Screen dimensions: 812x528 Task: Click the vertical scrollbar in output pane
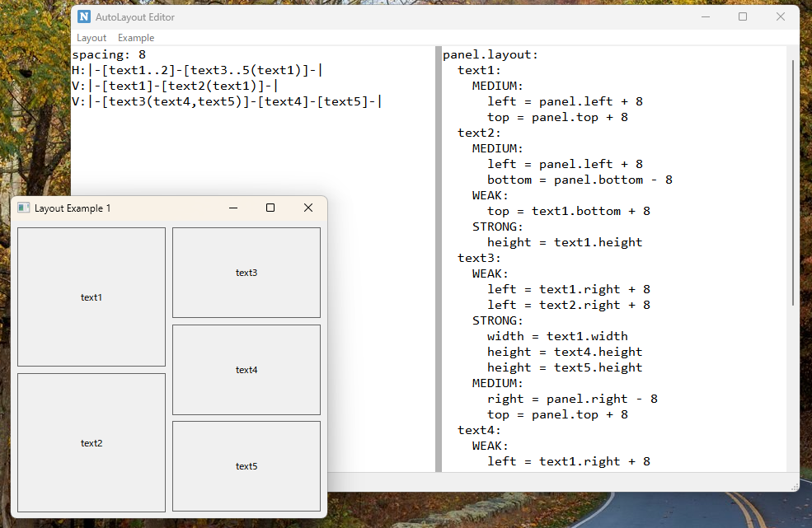click(793, 181)
